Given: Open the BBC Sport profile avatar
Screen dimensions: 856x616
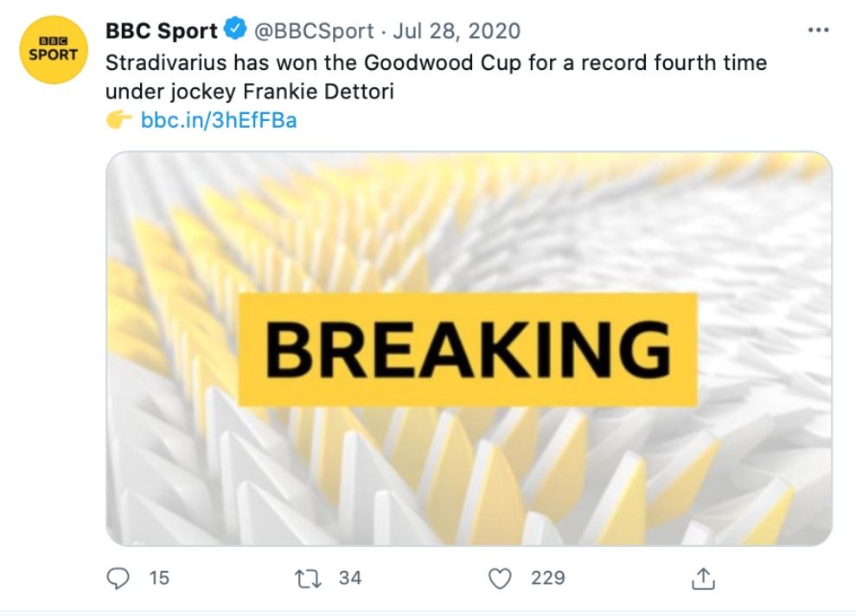Looking at the screenshot, I should point(53,49).
